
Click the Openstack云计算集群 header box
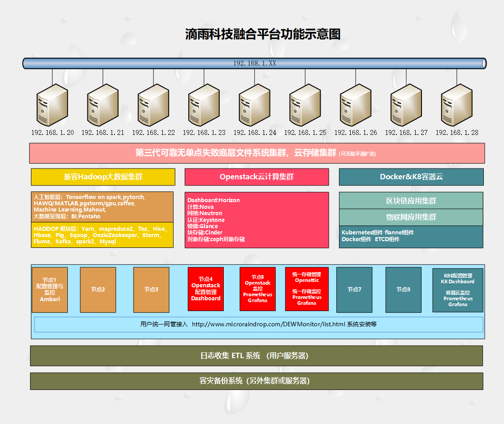pos(256,177)
